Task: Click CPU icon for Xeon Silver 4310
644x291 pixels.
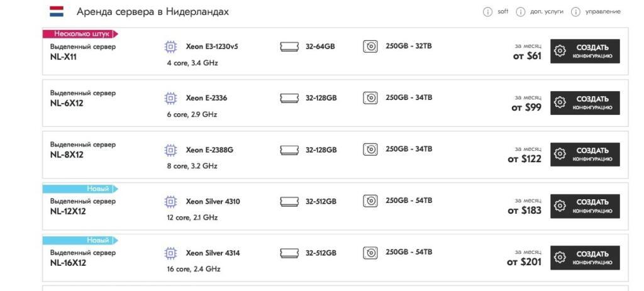Action: tap(171, 202)
